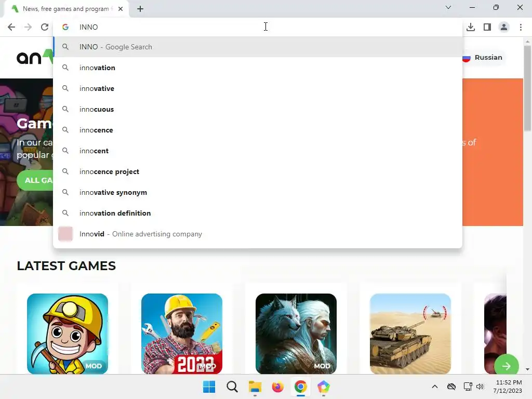
Task: Click the Google G icon in omnibox
Action: 65,27
